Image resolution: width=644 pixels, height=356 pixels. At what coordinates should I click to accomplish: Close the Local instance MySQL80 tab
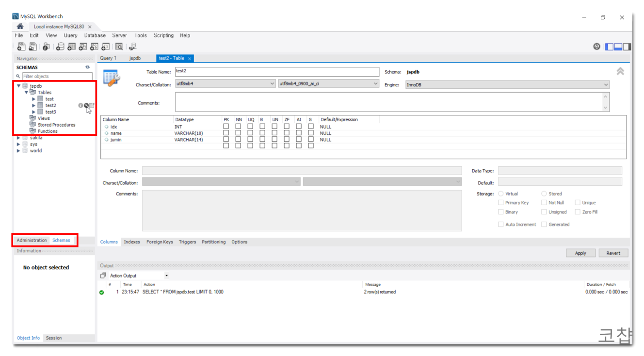(90, 27)
